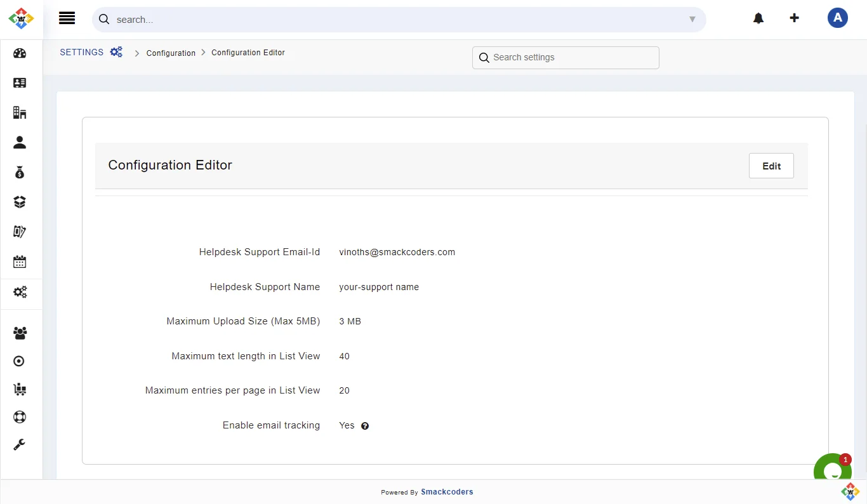Screen dimensions: 867x504
Task: Select the money bag icon in sidebar
Action: (20, 172)
